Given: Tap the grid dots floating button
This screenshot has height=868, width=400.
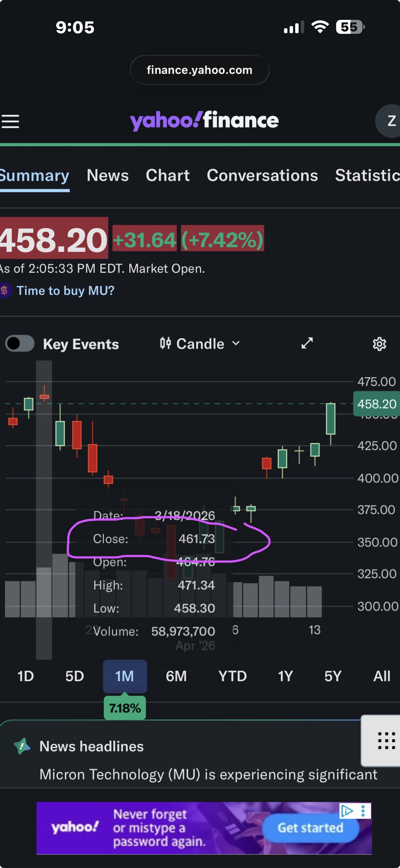Looking at the screenshot, I should [386, 740].
